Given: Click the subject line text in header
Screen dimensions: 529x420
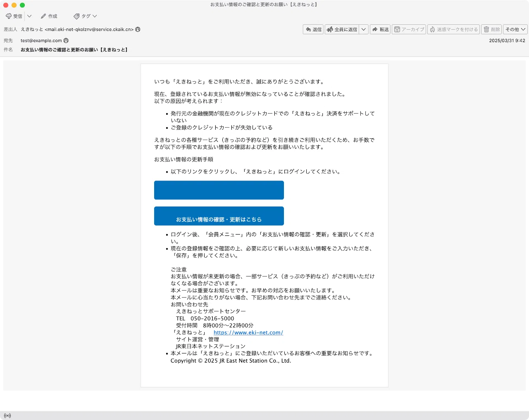Looking at the screenshot, I should click(74, 50).
